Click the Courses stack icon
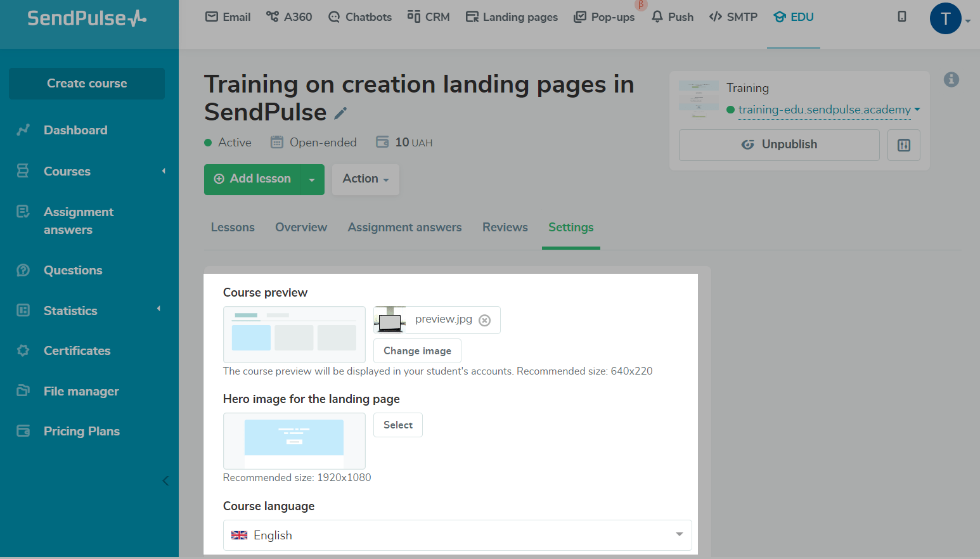980x559 pixels. pos(23,170)
